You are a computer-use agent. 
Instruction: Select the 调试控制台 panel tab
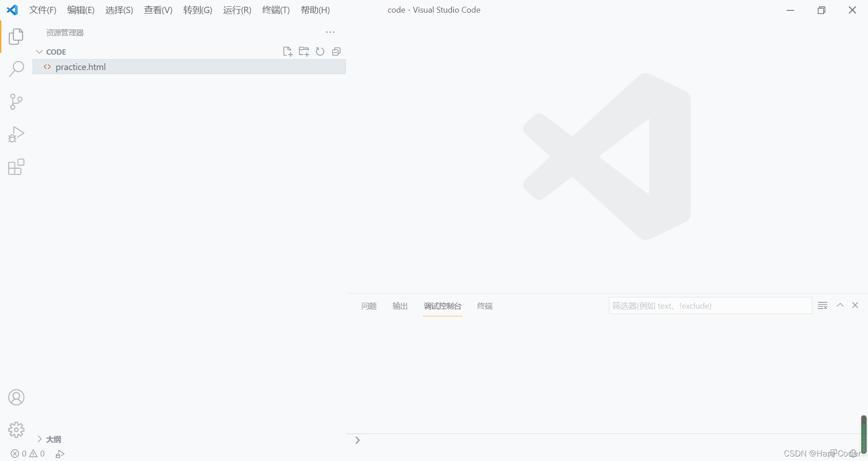443,306
